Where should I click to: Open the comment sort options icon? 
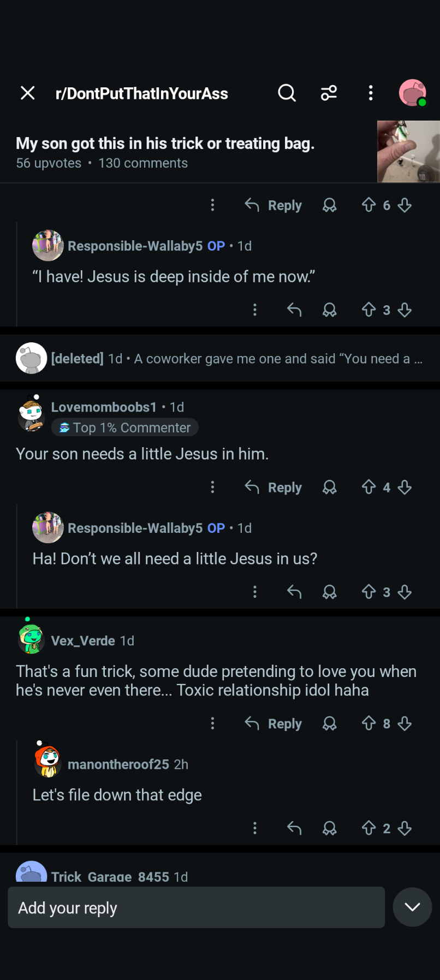click(329, 93)
